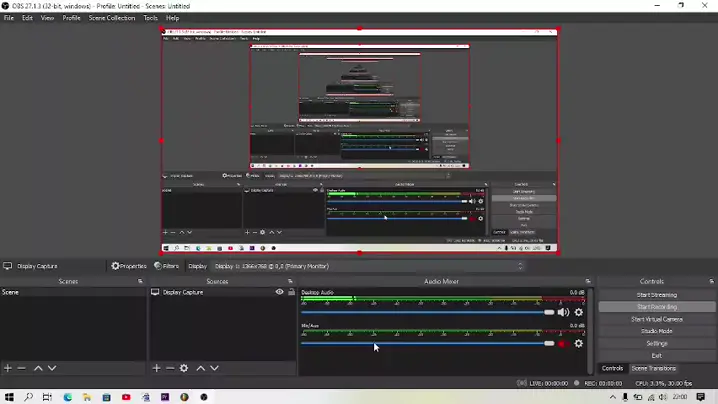718x404 pixels.
Task: Mute the Desktop Audio speaker icon
Action: coord(563,312)
